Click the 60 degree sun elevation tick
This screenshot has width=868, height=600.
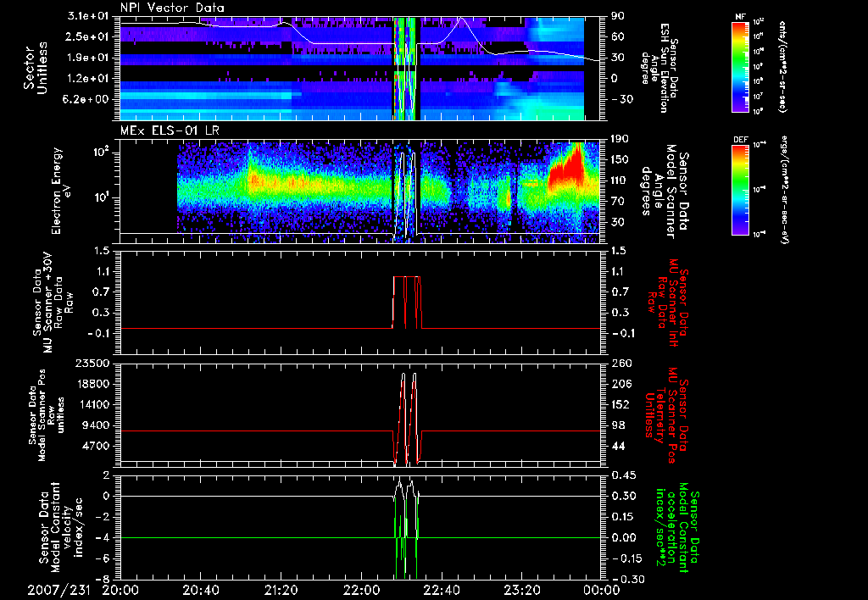617,36
